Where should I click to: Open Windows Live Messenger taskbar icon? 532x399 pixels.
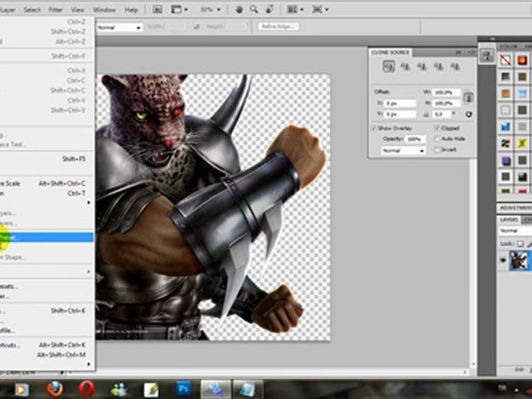point(119,389)
